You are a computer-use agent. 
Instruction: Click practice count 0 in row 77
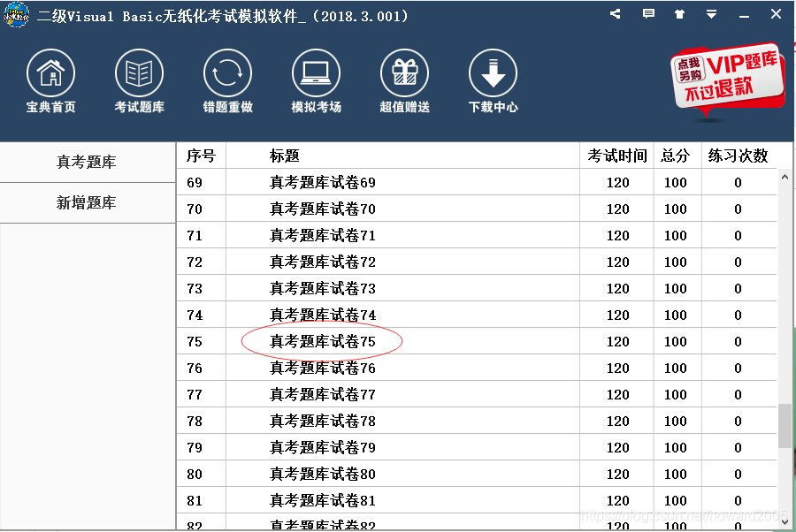click(x=739, y=394)
